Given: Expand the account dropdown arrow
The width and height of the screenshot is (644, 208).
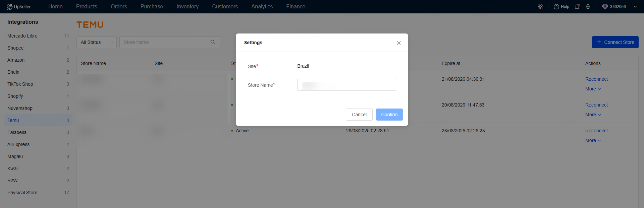Looking at the screenshot, I should 635,7.
